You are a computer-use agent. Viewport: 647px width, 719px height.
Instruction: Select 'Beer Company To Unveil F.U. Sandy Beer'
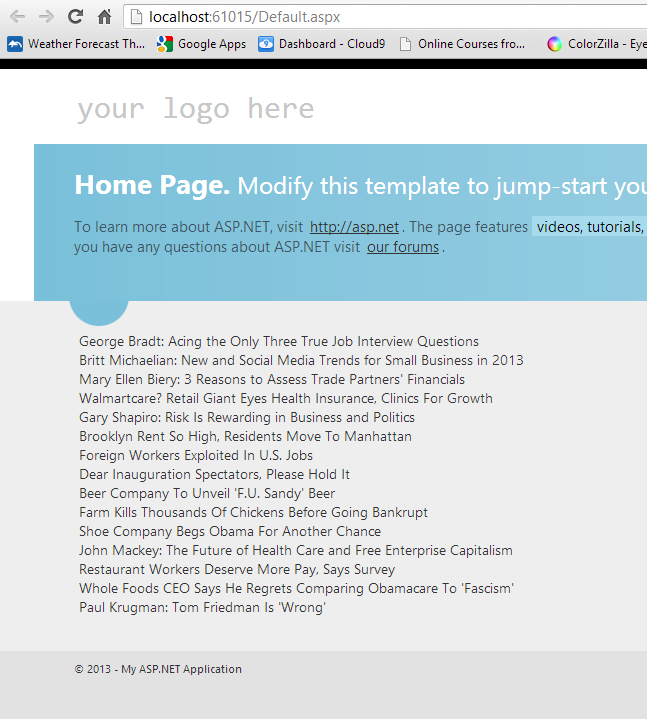click(207, 493)
